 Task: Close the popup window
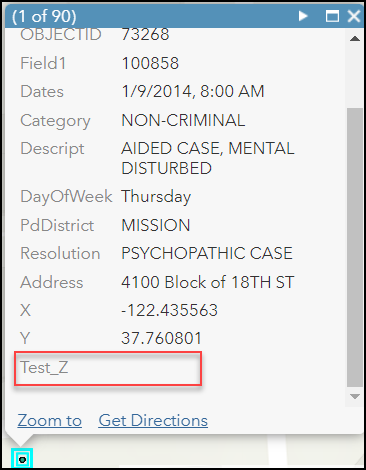click(354, 16)
